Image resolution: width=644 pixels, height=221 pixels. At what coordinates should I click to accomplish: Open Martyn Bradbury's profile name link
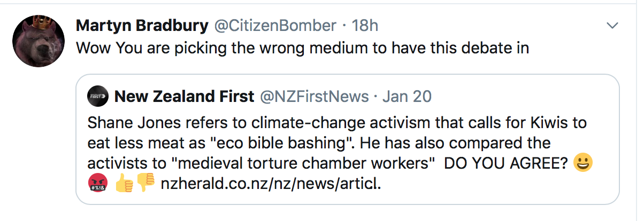pos(142,25)
